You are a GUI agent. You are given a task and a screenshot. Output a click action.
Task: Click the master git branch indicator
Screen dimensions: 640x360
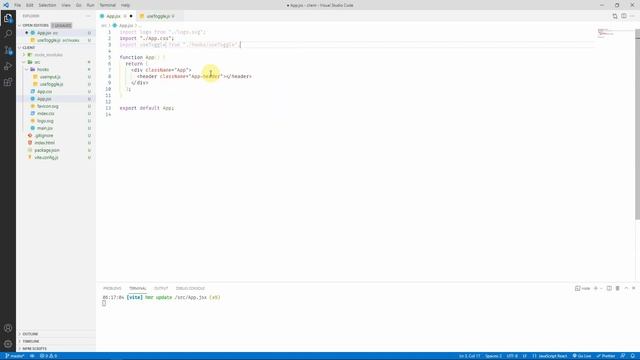[14, 356]
